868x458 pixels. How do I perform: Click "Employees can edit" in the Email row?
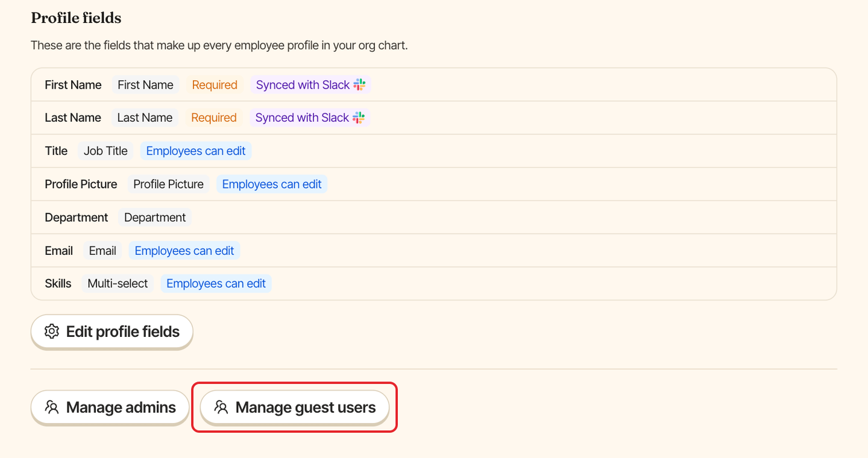[x=184, y=251]
